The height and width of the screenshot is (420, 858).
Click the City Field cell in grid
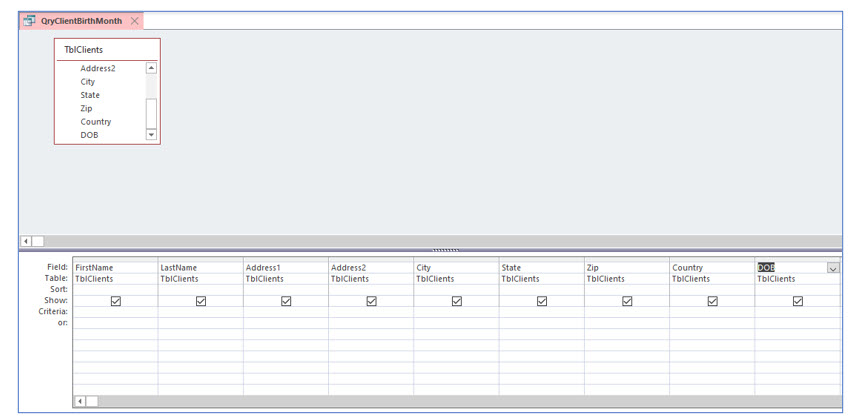(x=457, y=268)
